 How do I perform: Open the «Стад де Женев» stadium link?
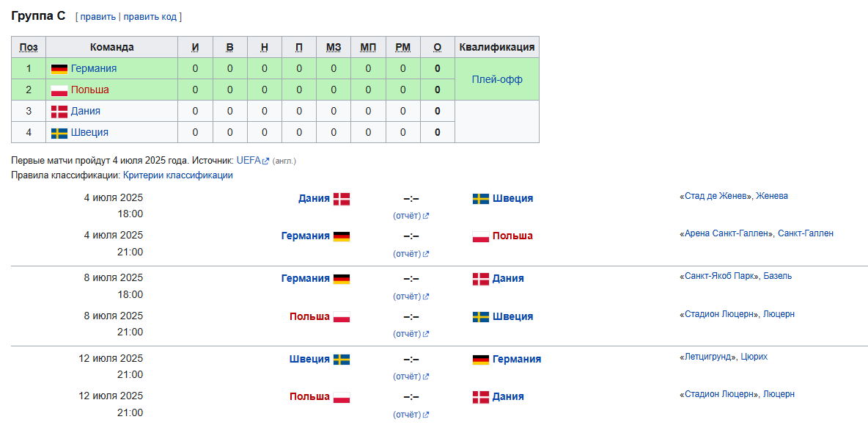pyautogui.click(x=718, y=196)
